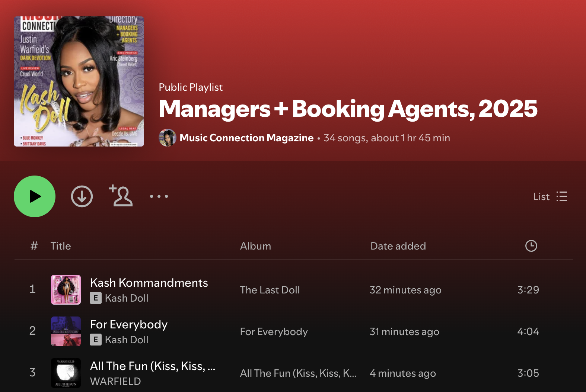The image size is (586, 392).
Task: Click the For Everybody track artwork thumbnail
Action: pos(66,331)
